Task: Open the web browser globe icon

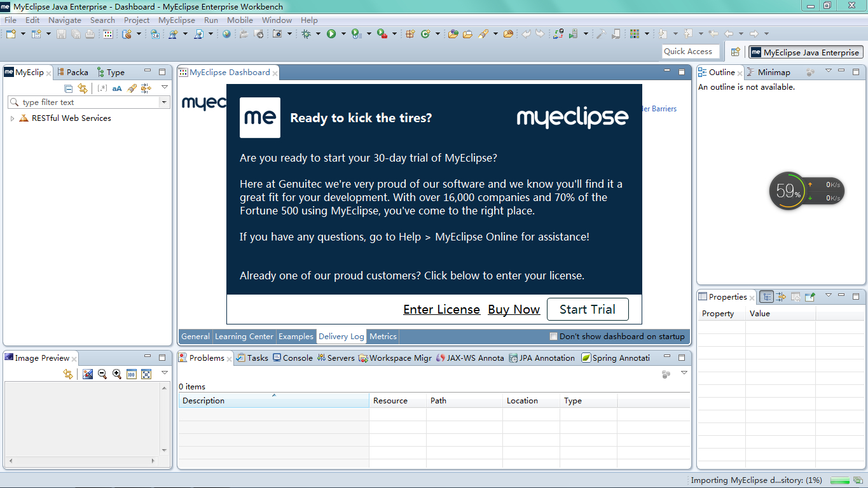Action: point(226,34)
